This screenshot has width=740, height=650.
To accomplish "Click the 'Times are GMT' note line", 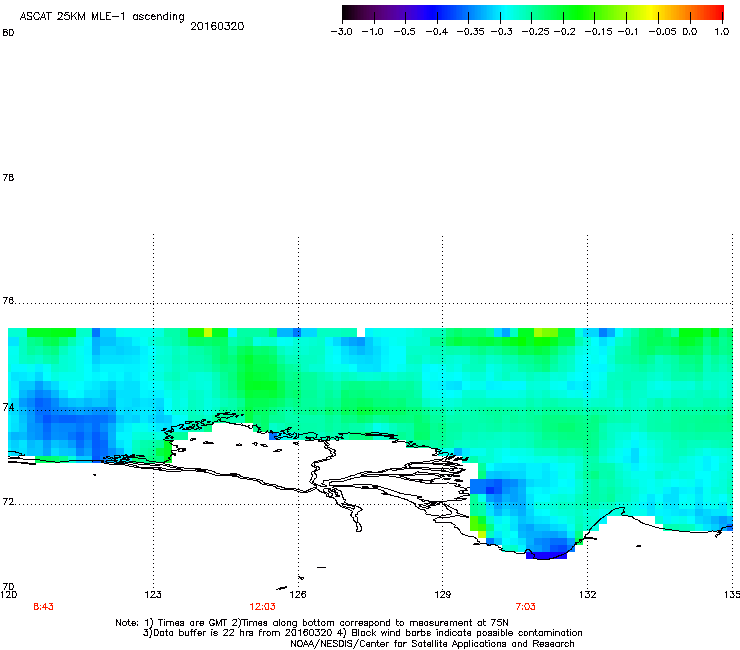I will click(312, 623).
